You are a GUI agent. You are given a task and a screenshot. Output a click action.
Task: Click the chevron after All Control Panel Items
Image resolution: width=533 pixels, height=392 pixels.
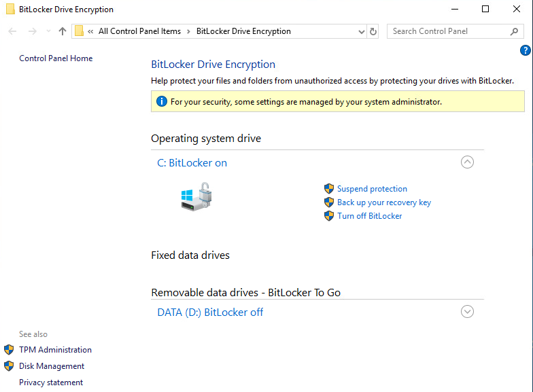(188, 31)
